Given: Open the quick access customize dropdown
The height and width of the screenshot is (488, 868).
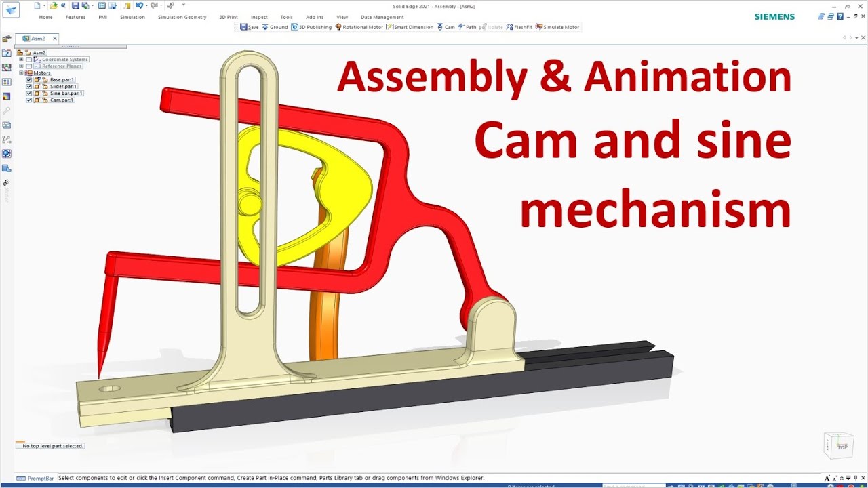Looking at the screenshot, I should click(x=183, y=4).
